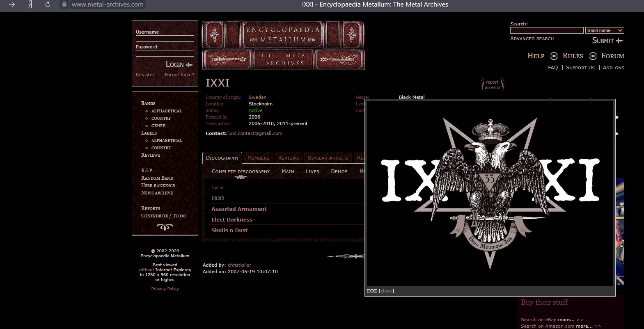Click the report an error link

point(492,85)
